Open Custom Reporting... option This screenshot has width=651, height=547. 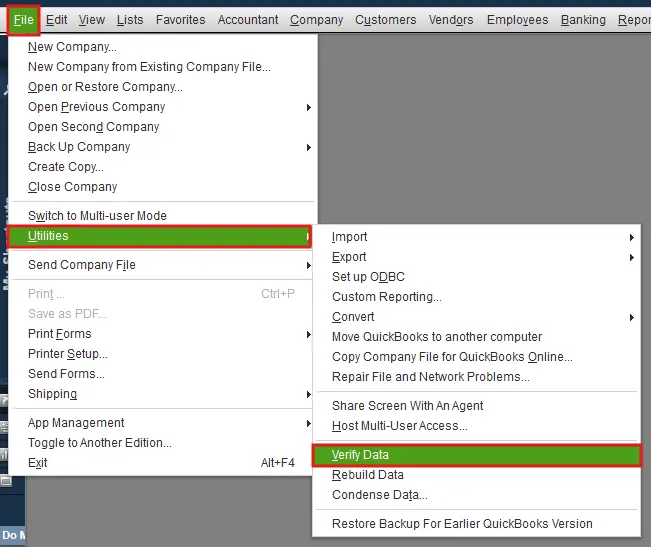(x=477, y=297)
